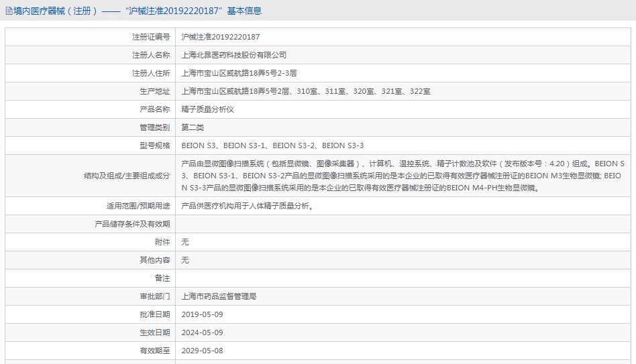
Task: Select the 无 value in 附件 row
Action: point(185,242)
